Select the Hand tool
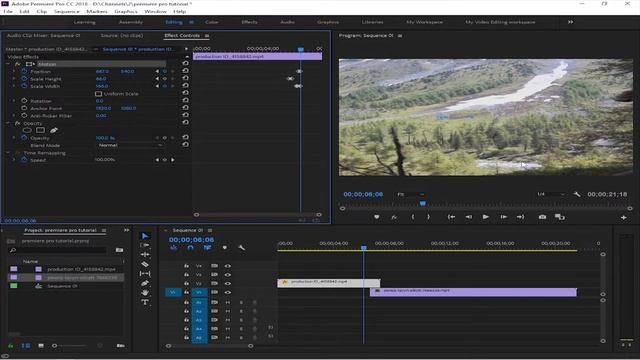The image size is (640, 360). pyautogui.click(x=145, y=293)
